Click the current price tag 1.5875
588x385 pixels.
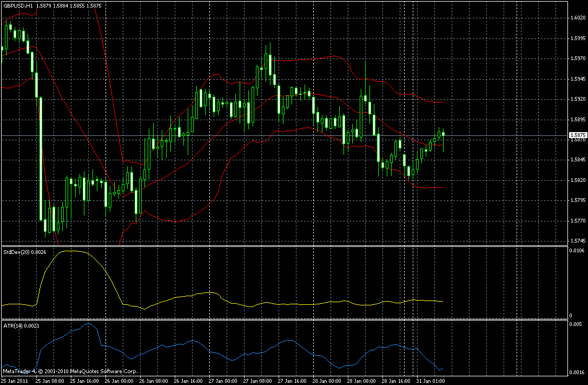[x=578, y=135]
